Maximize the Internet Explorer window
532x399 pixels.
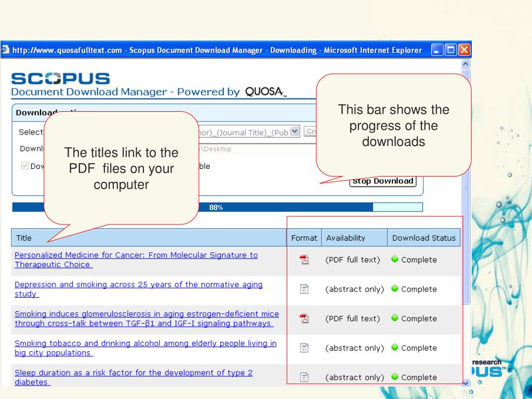coord(451,50)
